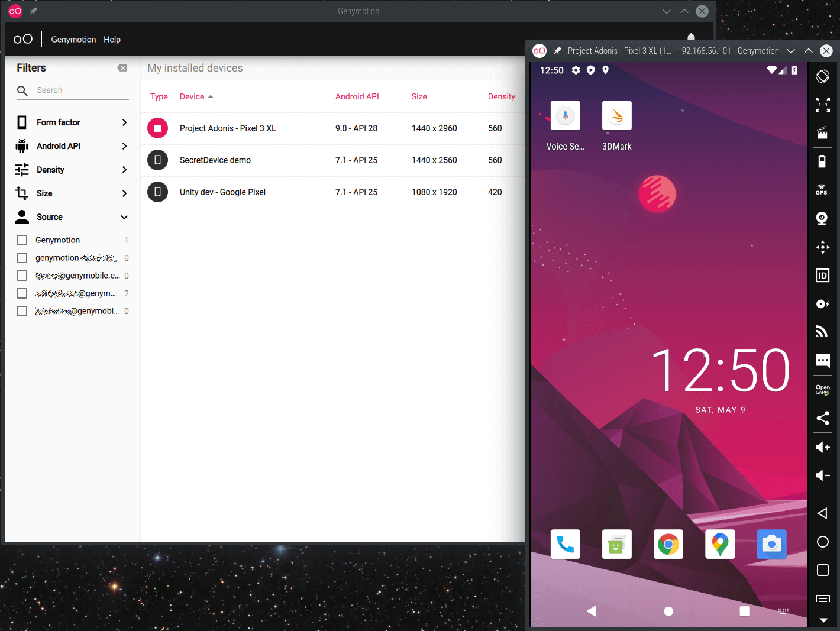Click the webcam capture icon

[x=822, y=218]
